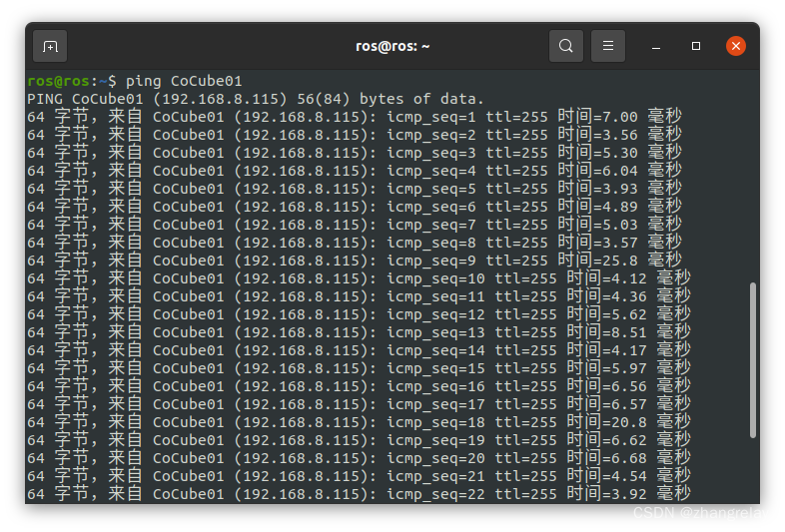Click the command text ping CoCube01
The width and height of the screenshot is (785, 532).
[x=184, y=81]
